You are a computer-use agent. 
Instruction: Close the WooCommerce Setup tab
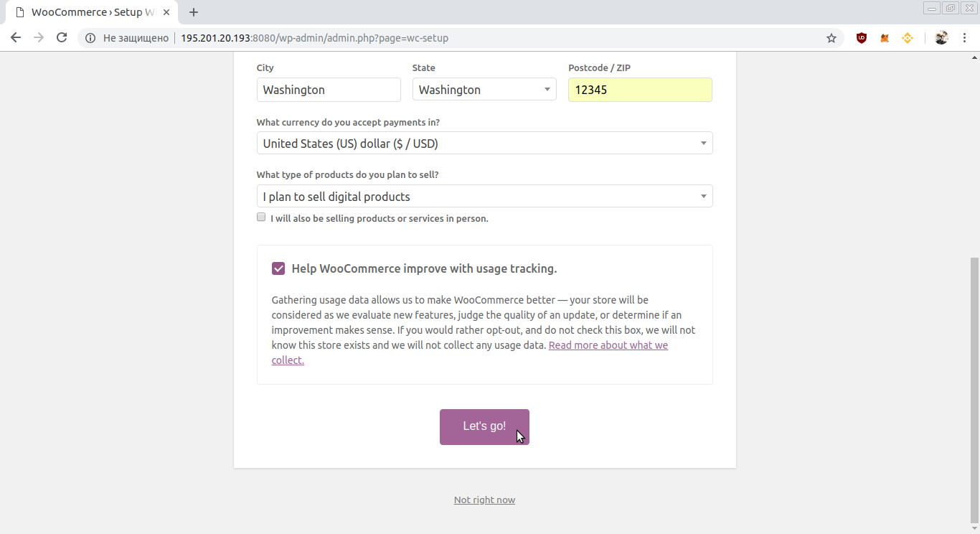tap(166, 12)
